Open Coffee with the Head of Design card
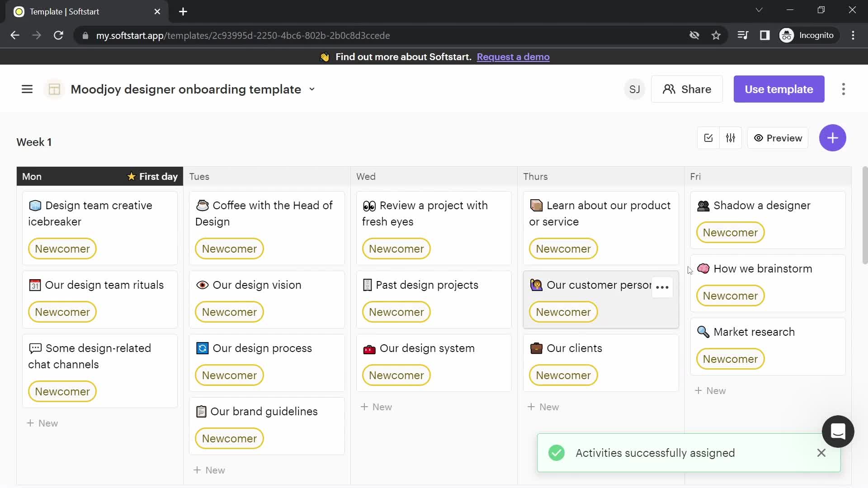The image size is (868, 488). (x=267, y=228)
